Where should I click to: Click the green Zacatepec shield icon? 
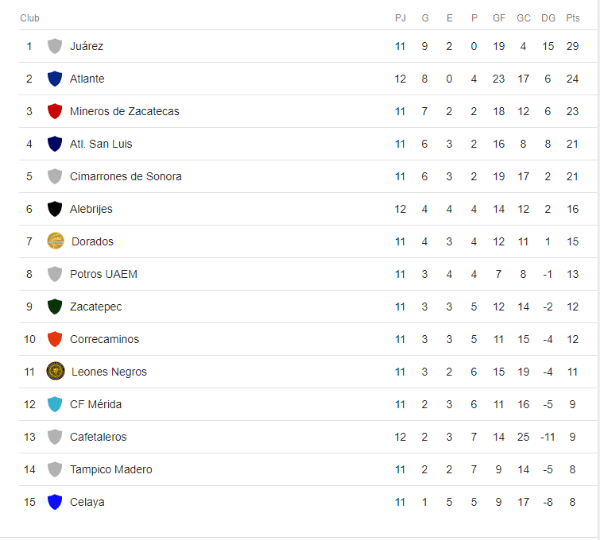click(55, 306)
